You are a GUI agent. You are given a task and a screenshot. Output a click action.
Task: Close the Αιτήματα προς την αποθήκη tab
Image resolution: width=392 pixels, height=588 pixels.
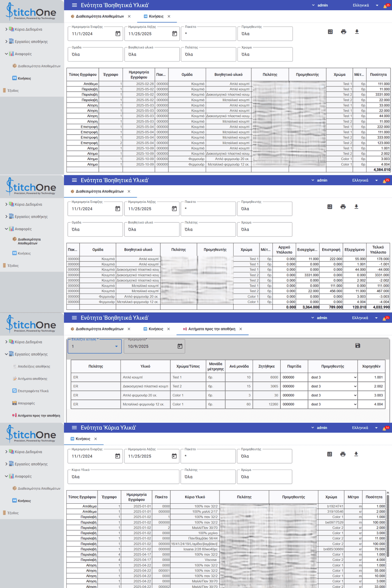241,329
